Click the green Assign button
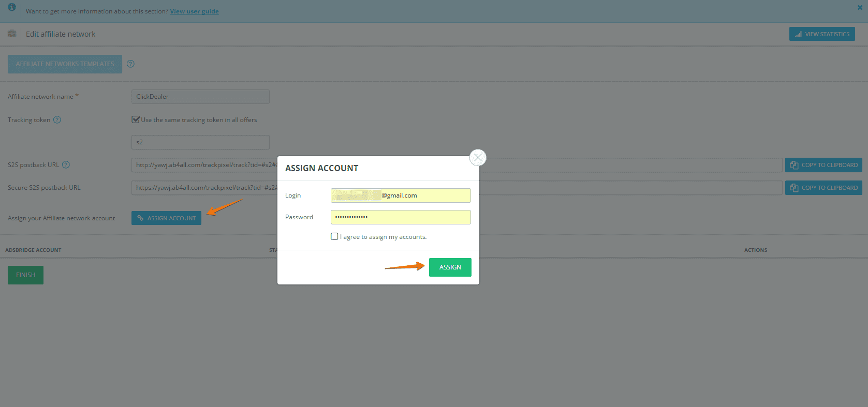 [450, 267]
